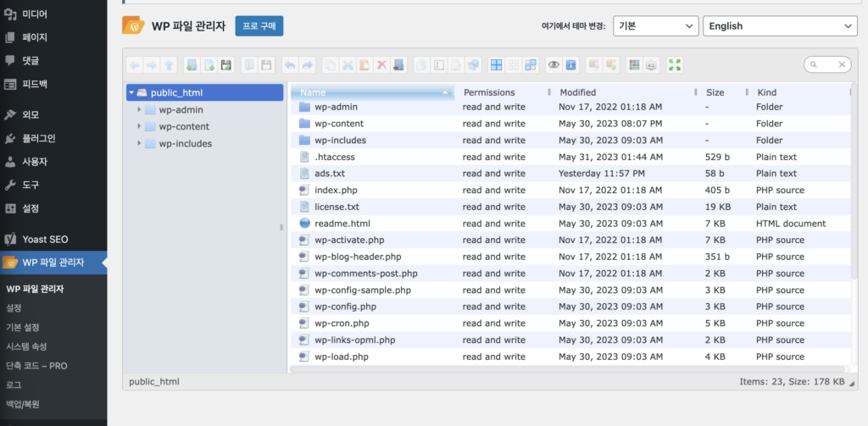This screenshot has height=426, width=868.
Task: Click the Redo arrow icon
Action: pyautogui.click(x=307, y=65)
